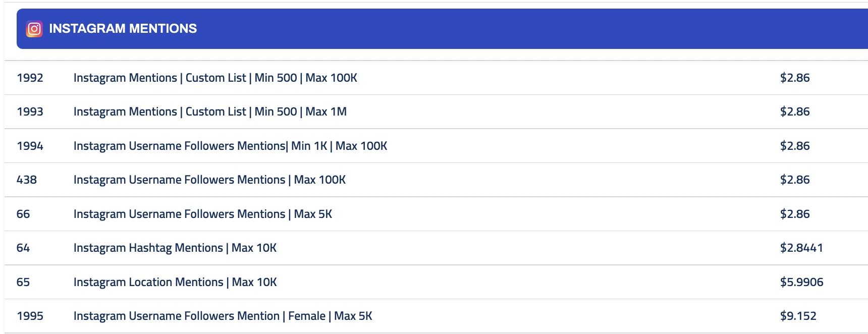The height and width of the screenshot is (334, 868).
Task: Click the $2.8441 price
Action: [801, 248]
